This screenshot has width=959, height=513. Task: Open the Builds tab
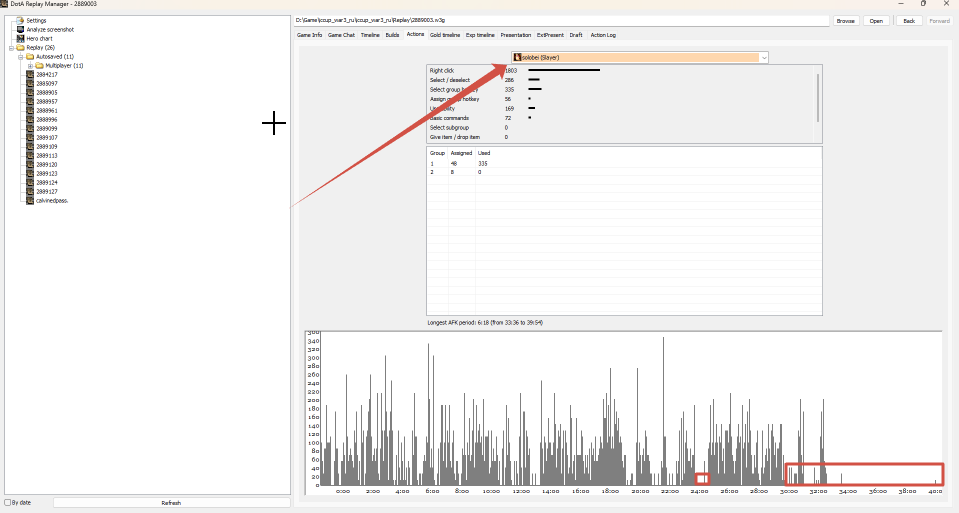pyautogui.click(x=393, y=35)
